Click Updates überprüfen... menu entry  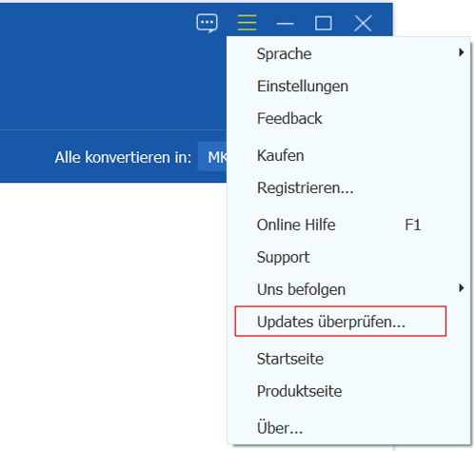341,322
